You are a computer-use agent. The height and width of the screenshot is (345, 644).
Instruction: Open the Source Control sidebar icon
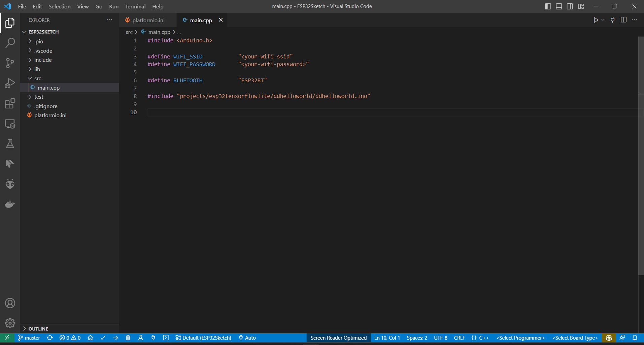(x=10, y=63)
